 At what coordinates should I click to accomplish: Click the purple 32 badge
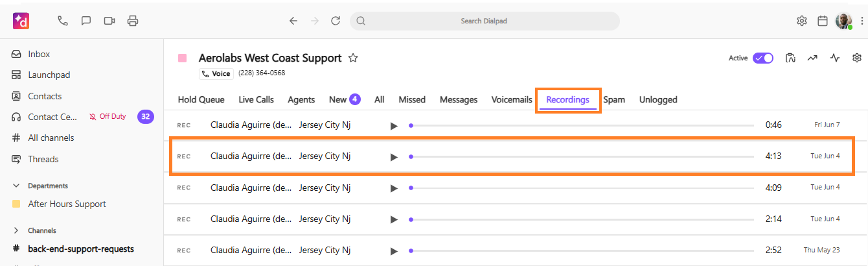(x=146, y=117)
